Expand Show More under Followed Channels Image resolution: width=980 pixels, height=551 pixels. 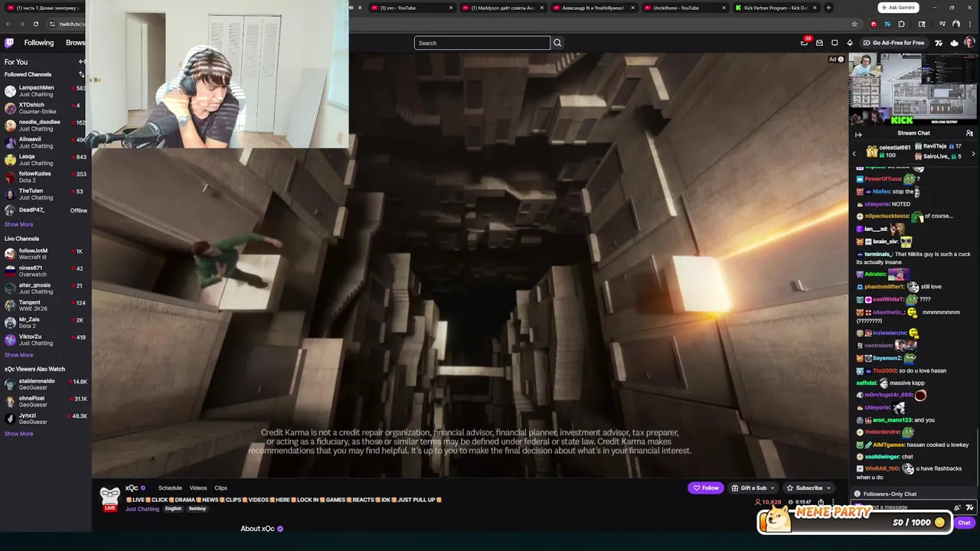pyautogui.click(x=19, y=224)
